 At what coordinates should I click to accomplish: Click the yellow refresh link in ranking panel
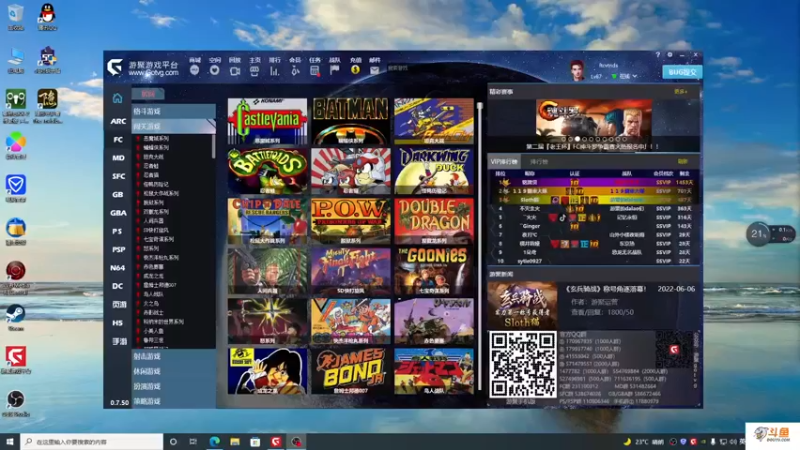click(683, 162)
